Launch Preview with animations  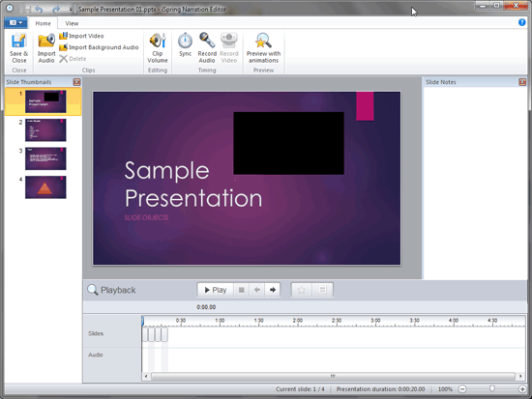click(264, 47)
